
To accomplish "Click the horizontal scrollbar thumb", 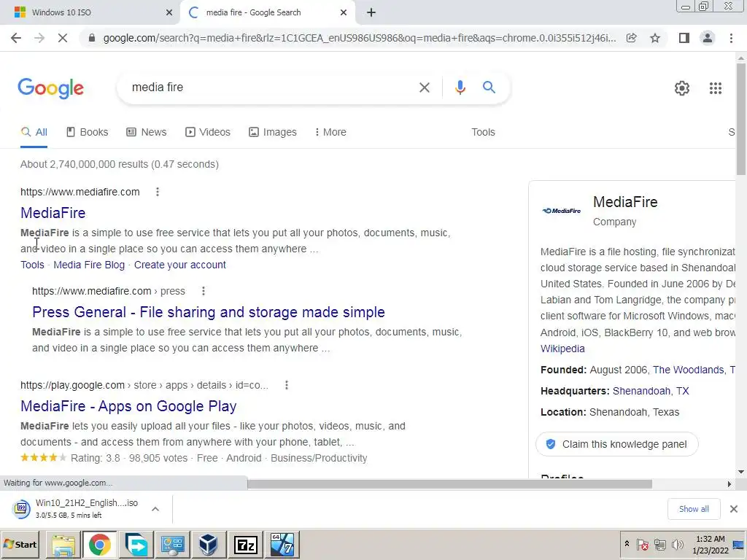I will pos(449,484).
